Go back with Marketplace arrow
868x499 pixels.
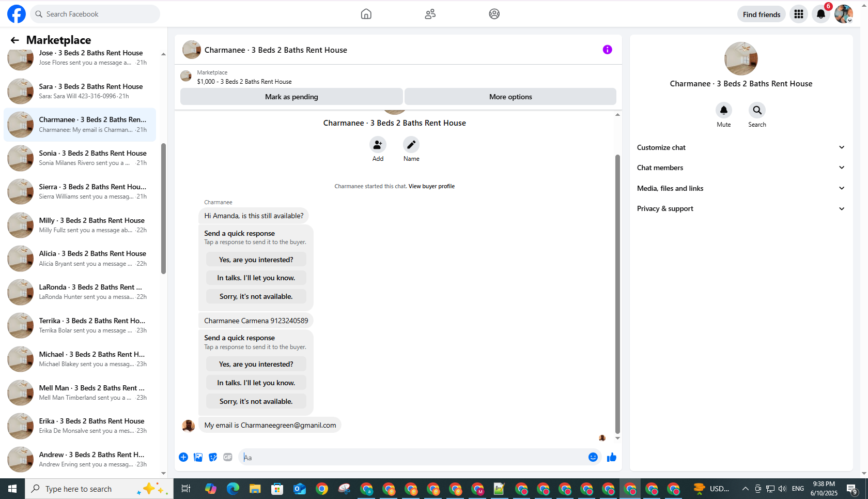pos(15,40)
